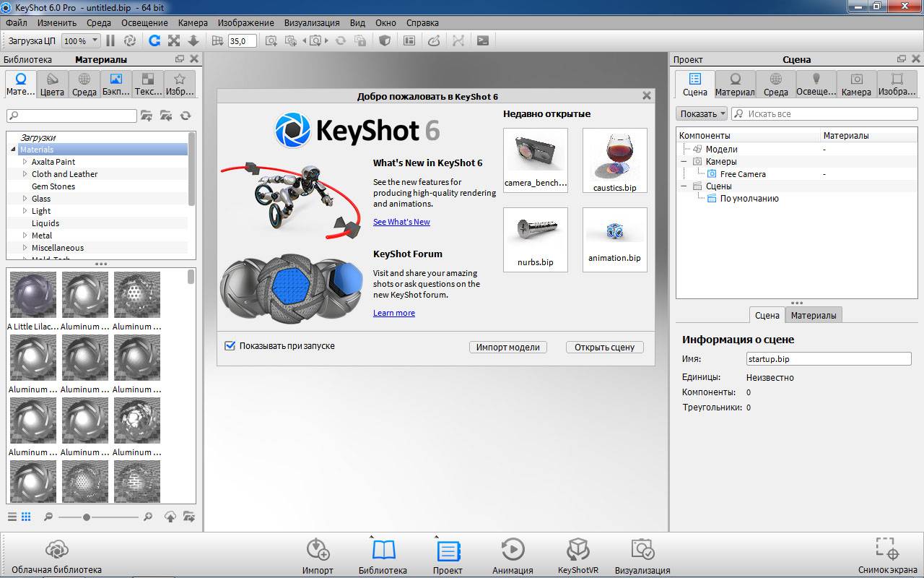This screenshot has width=924, height=578.
Task: Click the export library folder icon
Action: tap(189, 517)
